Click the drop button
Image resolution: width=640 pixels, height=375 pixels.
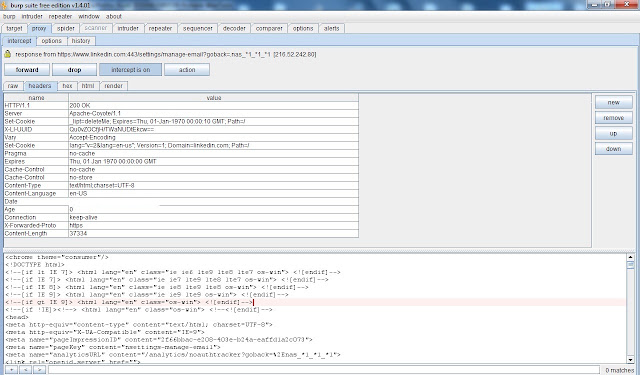pos(74,70)
